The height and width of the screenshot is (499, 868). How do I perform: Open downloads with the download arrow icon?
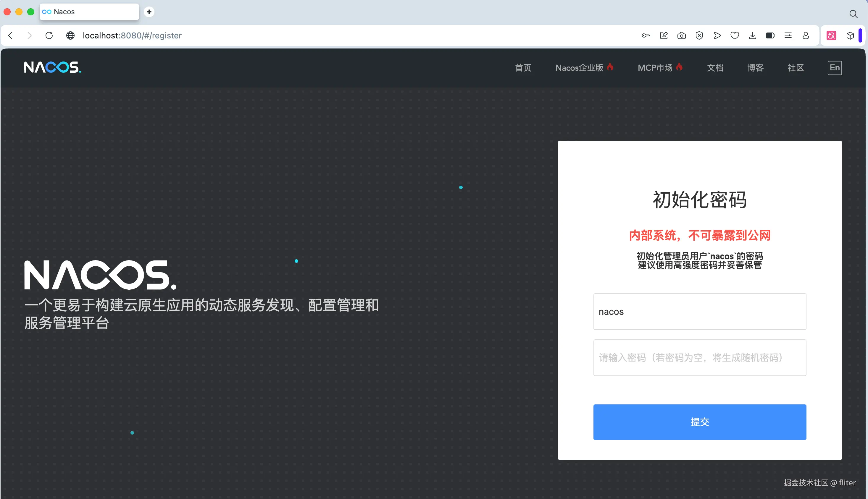(752, 36)
